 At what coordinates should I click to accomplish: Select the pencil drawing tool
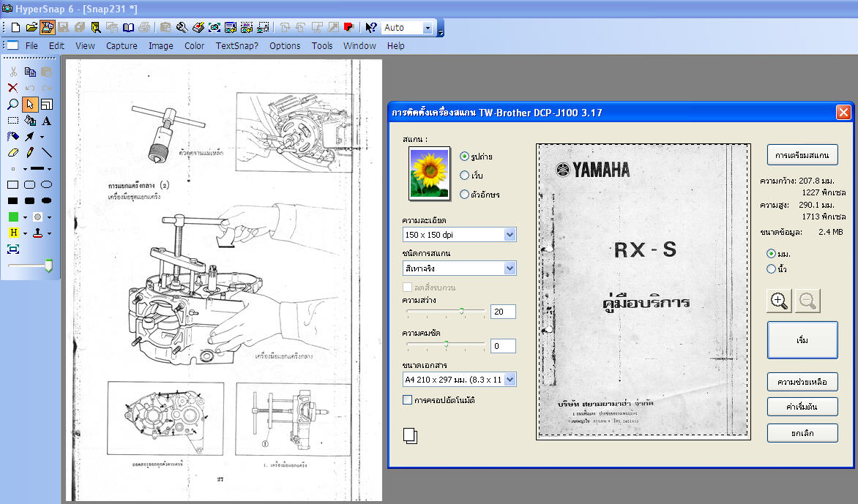coord(30,152)
